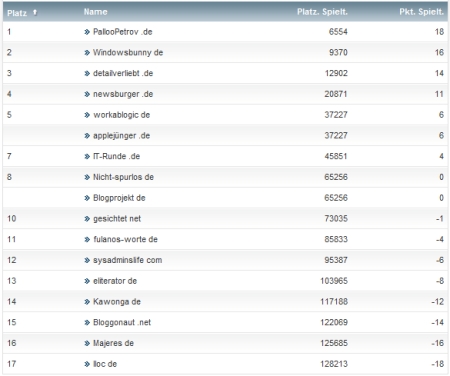Click arrow icon beside gesichtet net
This screenshot has height=376, width=450.
coord(87,219)
